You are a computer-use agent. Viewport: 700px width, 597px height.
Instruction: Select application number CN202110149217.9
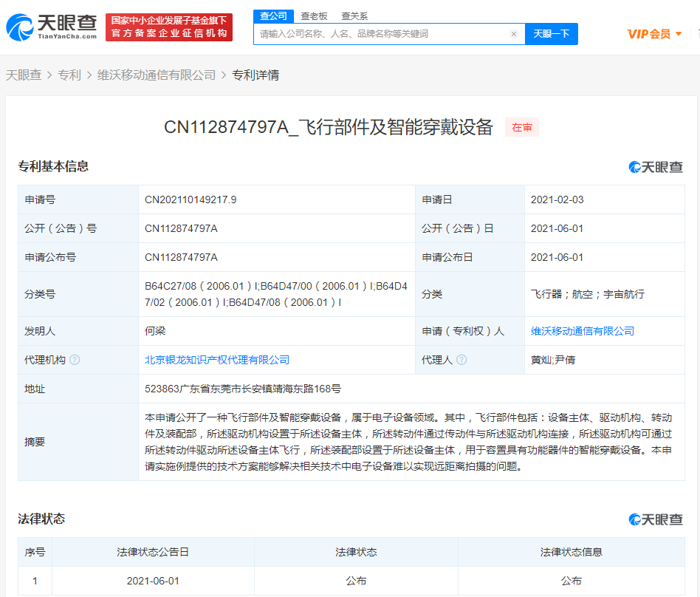[191, 199]
